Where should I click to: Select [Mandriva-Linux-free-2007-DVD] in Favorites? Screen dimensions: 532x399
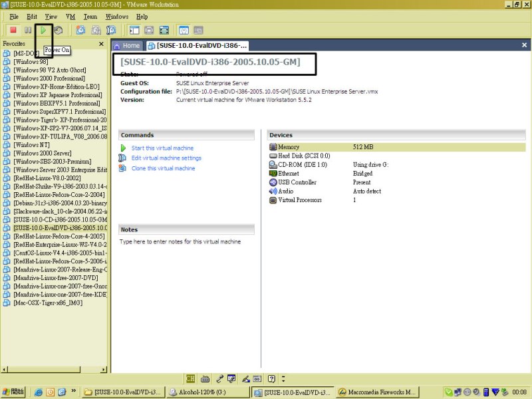pos(51,277)
